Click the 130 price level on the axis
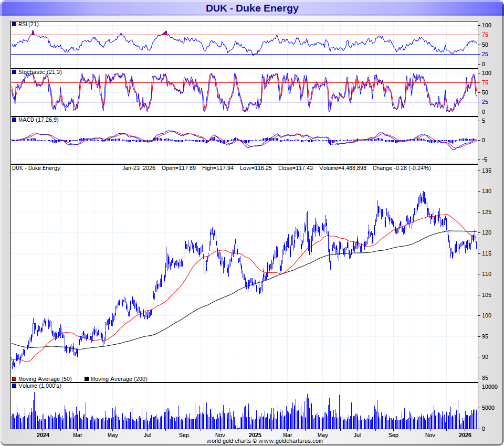 point(486,192)
